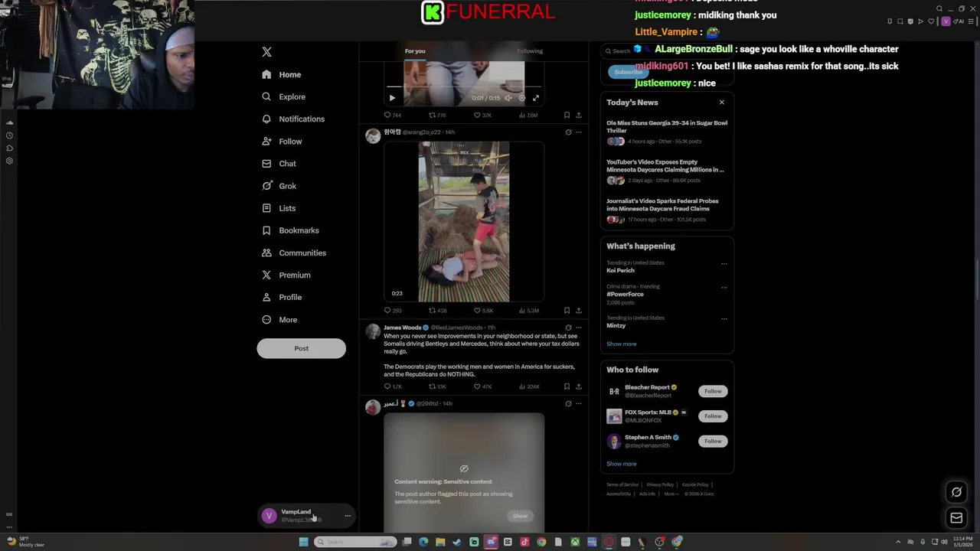
Task: Reply to the post with 744 comments
Action: [x=393, y=115]
